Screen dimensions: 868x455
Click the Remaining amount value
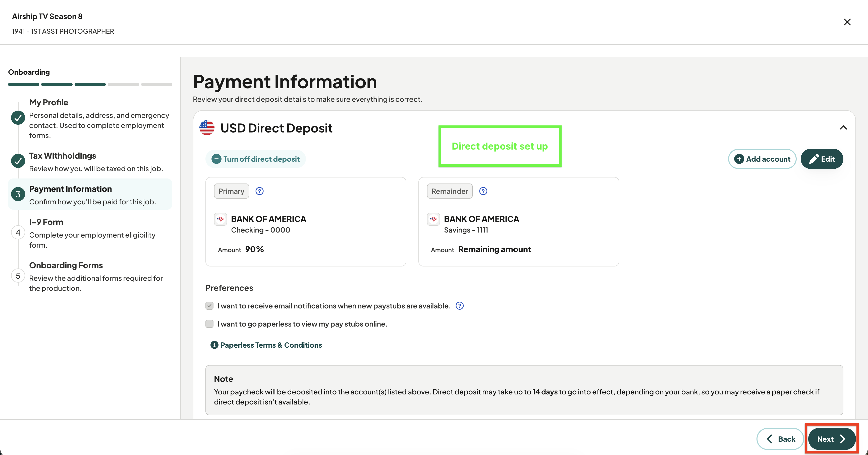[495, 250]
